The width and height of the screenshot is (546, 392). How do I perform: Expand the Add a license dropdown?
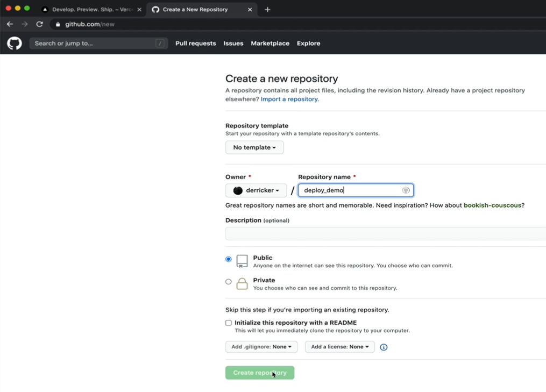(x=340, y=347)
